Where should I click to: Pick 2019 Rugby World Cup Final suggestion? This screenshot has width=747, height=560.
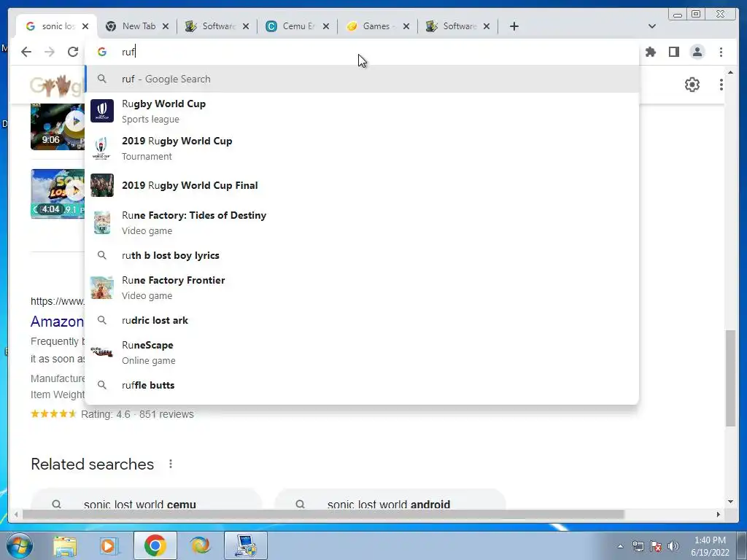click(362, 185)
